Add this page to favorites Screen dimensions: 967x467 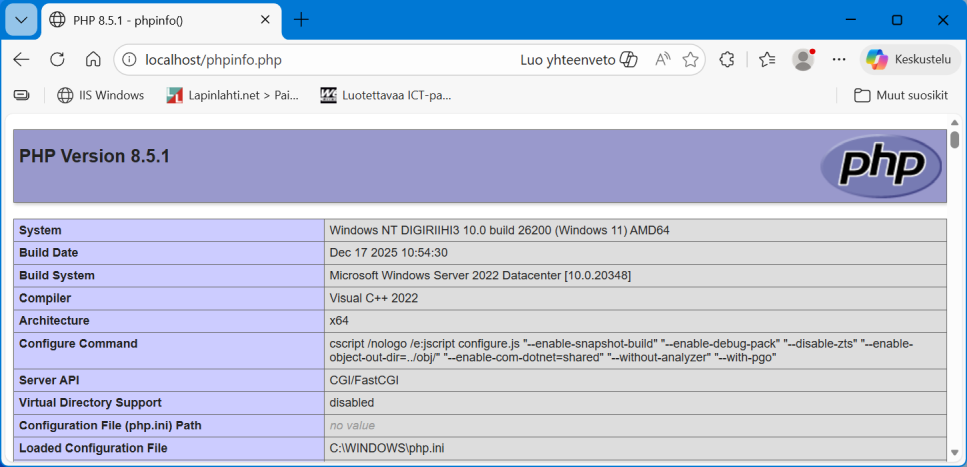click(x=690, y=60)
